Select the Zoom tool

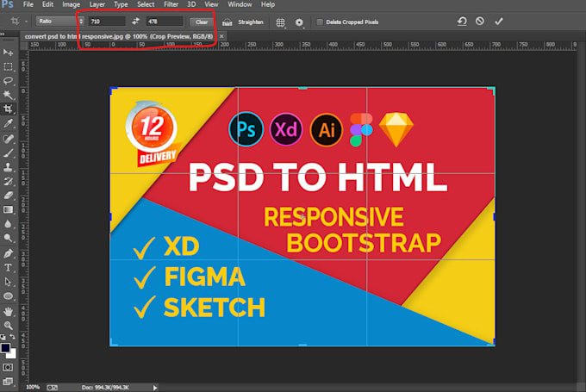(x=8, y=326)
